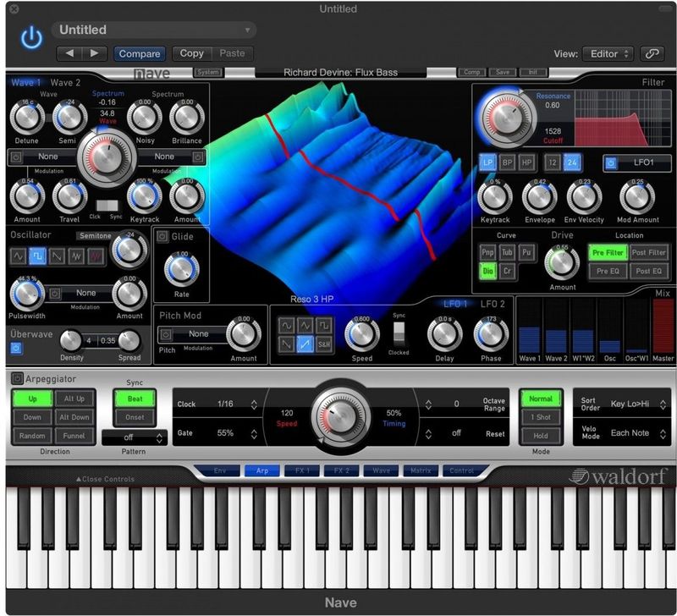
Task: Select the sawtooth oscillator waveform icon
Action: pos(57,256)
